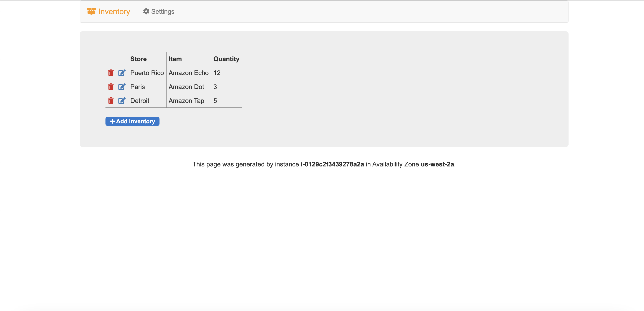Select the Amazon Dot item cell
This screenshot has width=644, height=311.
(x=189, y=87)
